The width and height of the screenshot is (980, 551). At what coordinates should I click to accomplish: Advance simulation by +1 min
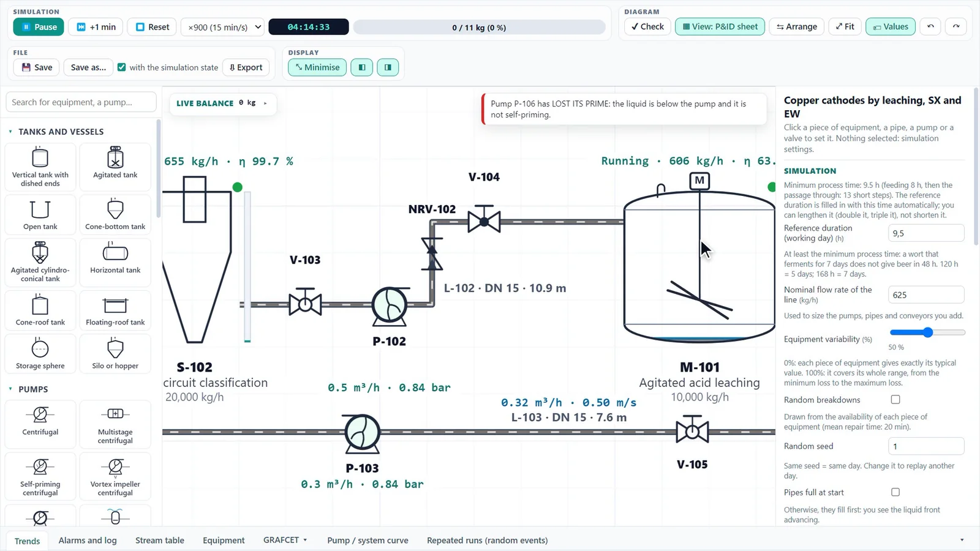tap(96, 27)
